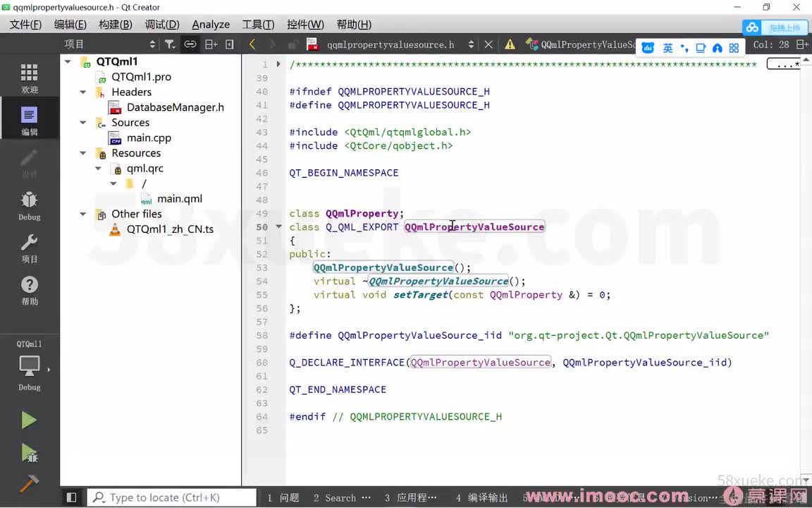812x508 pixels.
Task: Open the 2 Search output pane
Action: click(x=342, y=497)
